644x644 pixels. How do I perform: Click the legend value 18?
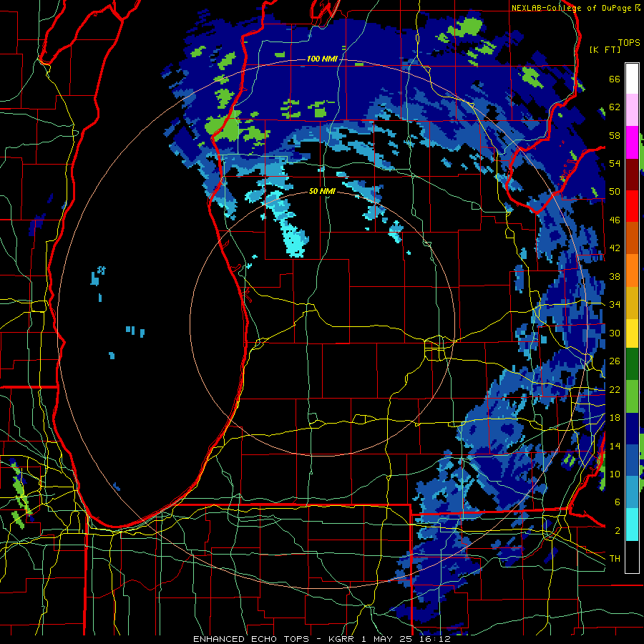pos(615,418)
